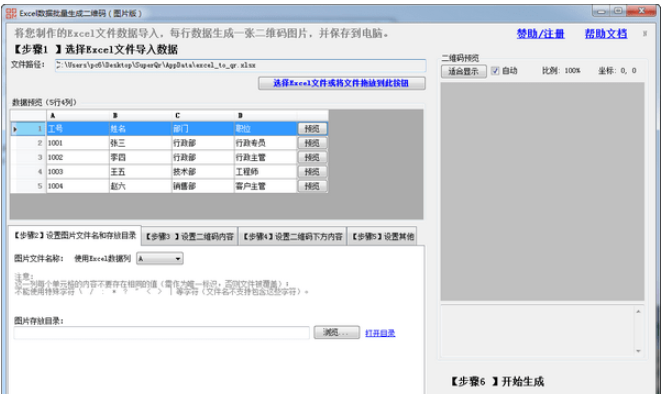
Task: Select the header cell 工号
Action: coord(77,128)
